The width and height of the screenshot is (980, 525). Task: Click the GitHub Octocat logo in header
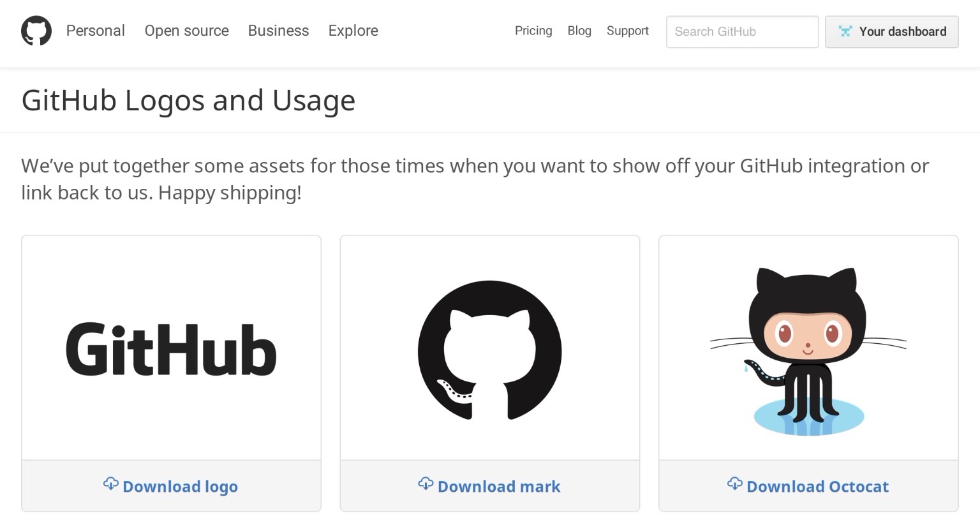[x=36, y=31]
